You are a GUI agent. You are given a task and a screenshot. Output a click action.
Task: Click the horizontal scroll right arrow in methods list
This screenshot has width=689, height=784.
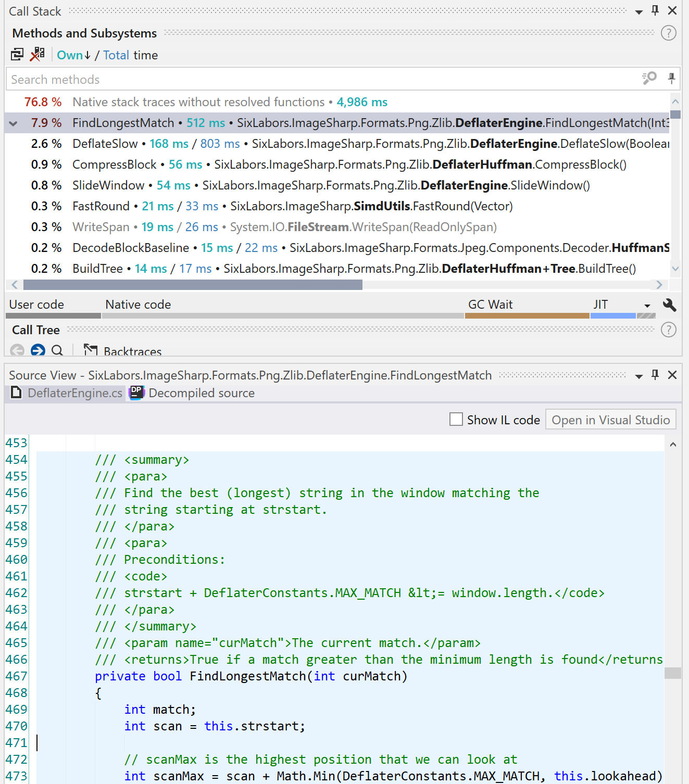click(x=659, y=285)
